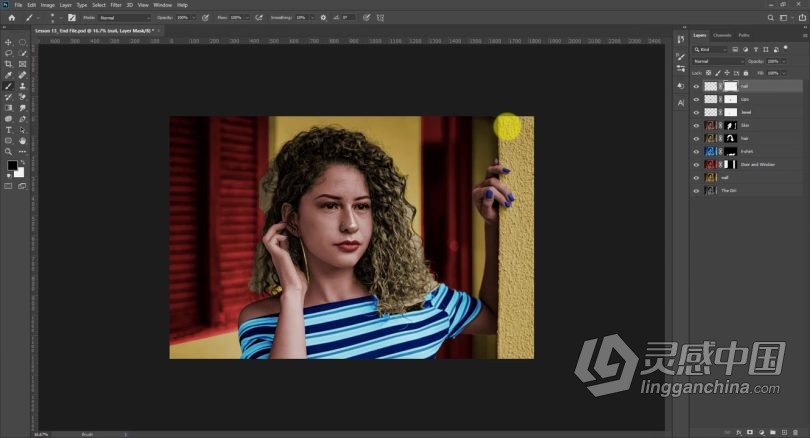810x438 pixels.
Task: Reset default foreground and background colors
Action: (x=8, y=176)
